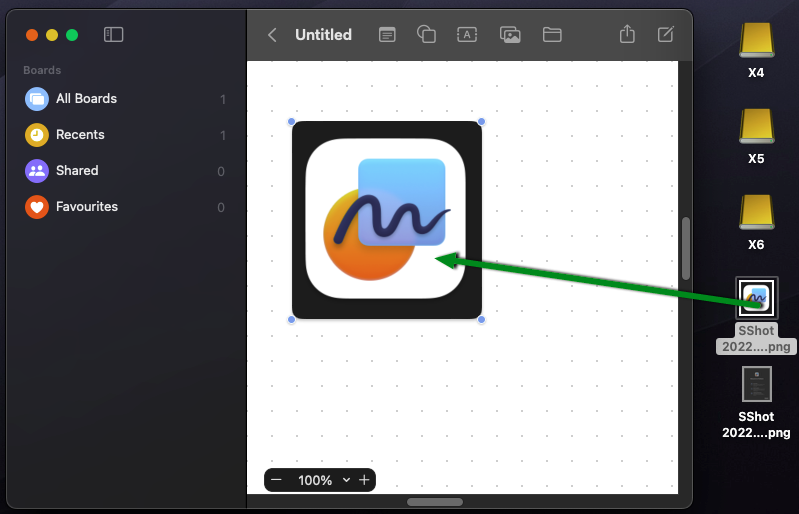The height and width of the screenshot is (514, 799).
Task: Click the Boards sidebar heading
Action: pos(42,70)
